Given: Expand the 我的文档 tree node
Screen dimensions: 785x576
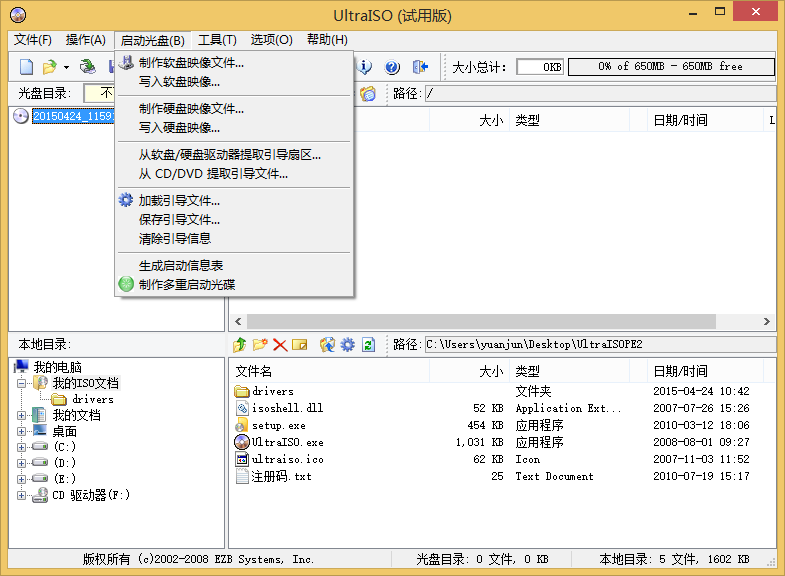Looking at the screenshot, I should click(22, 415).
